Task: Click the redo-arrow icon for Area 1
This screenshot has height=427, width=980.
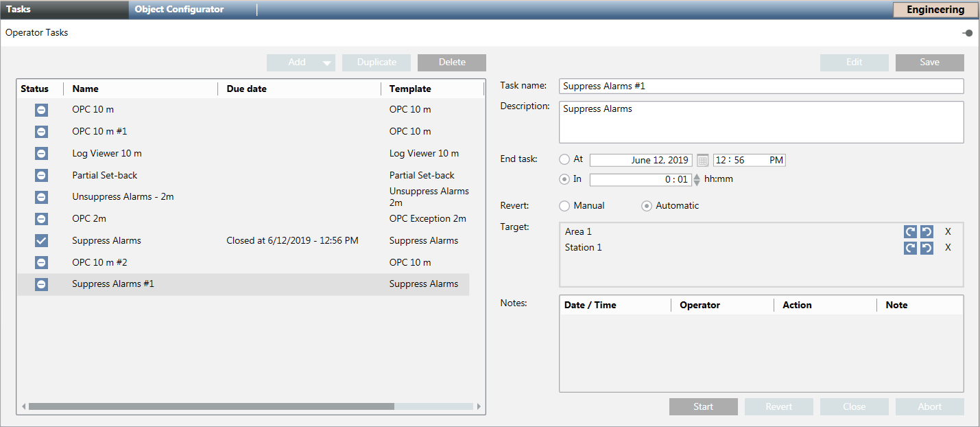Action: point(910,232)
